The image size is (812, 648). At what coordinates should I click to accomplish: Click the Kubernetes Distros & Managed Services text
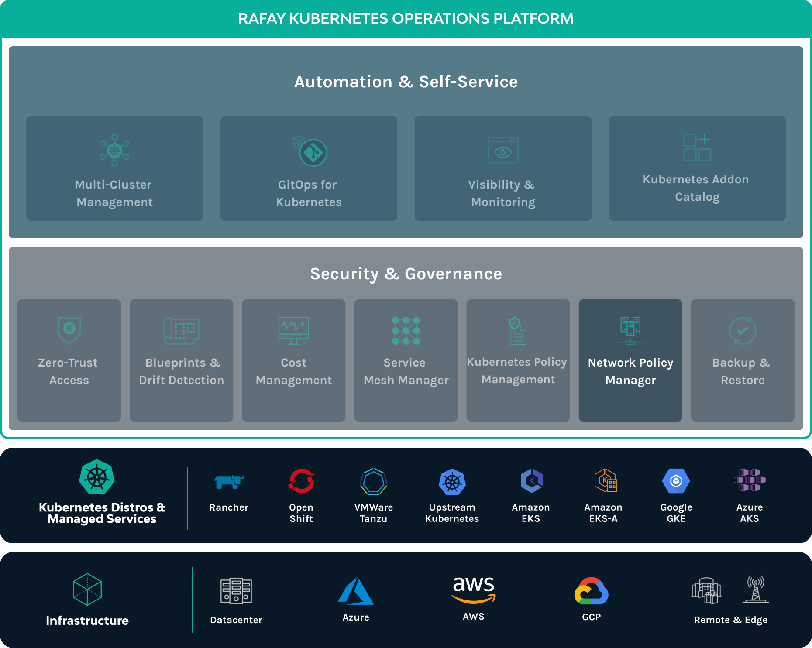click(102, 513)
